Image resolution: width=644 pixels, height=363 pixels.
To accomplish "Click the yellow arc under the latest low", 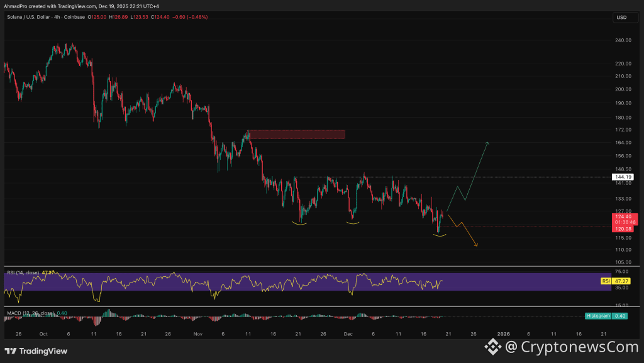I will 440,235.
